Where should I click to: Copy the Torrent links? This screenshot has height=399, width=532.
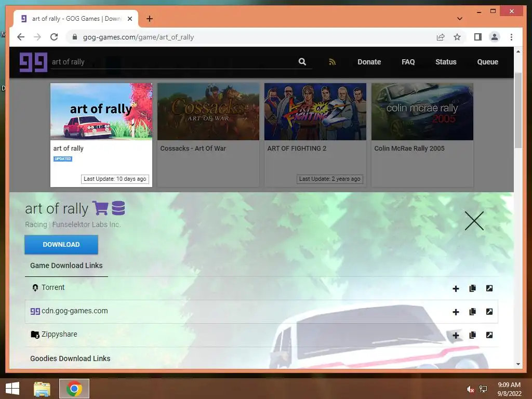click(472, 288)
